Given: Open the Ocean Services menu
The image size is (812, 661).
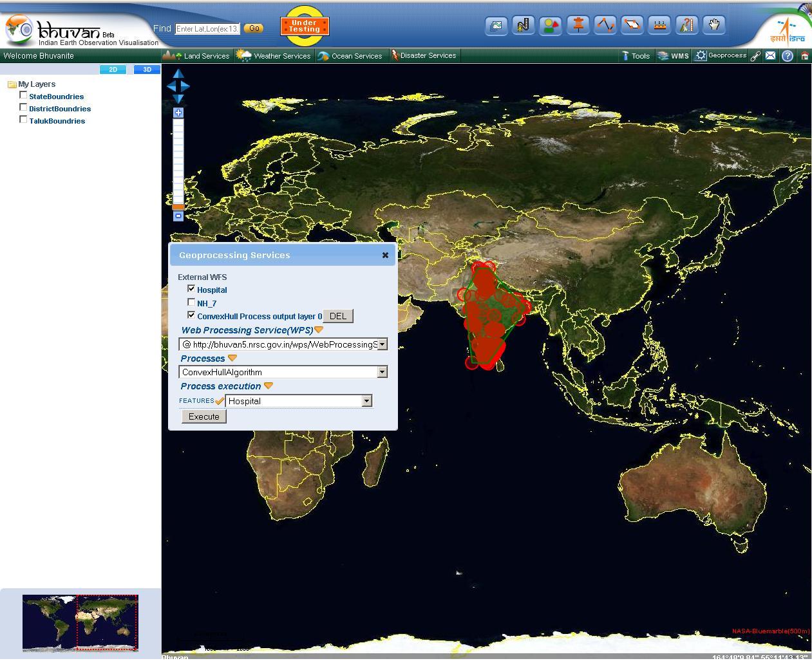Looking at the screenshot, I should 350,56.
